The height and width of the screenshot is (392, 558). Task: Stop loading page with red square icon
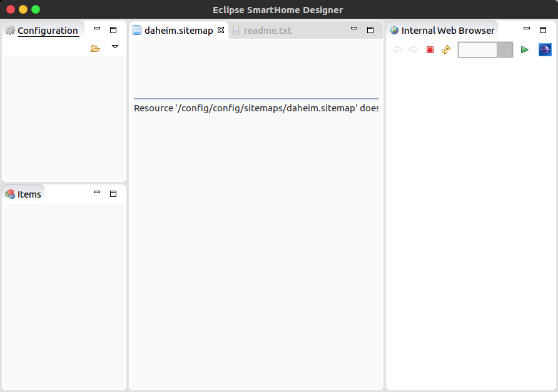click(x=430, y=50)
